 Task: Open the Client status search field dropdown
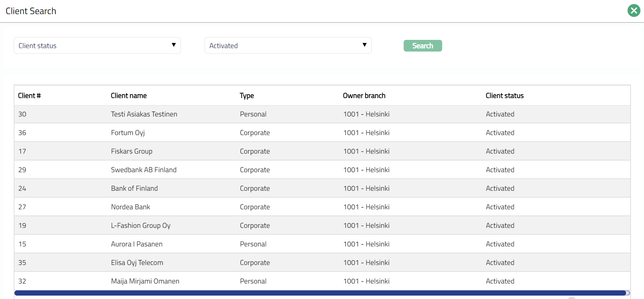(97, 45)
